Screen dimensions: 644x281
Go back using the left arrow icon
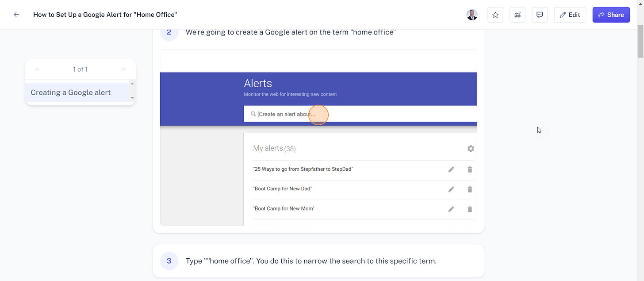point(16,15)
